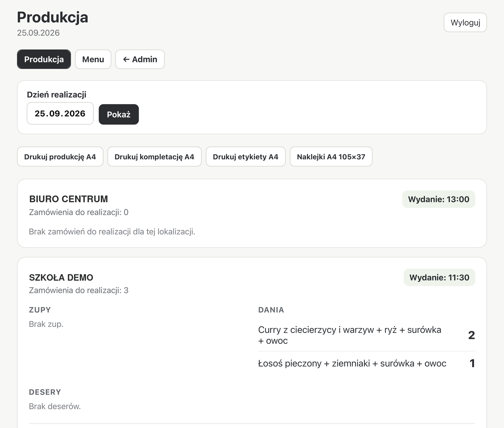
Task: Click the 'Brak zup.' text
Action: (46, 324)
